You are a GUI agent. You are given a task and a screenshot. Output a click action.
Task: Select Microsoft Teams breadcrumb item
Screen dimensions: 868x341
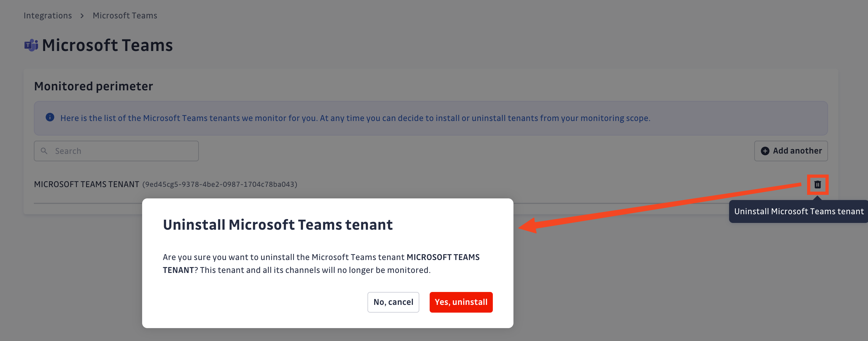[125, 15]
